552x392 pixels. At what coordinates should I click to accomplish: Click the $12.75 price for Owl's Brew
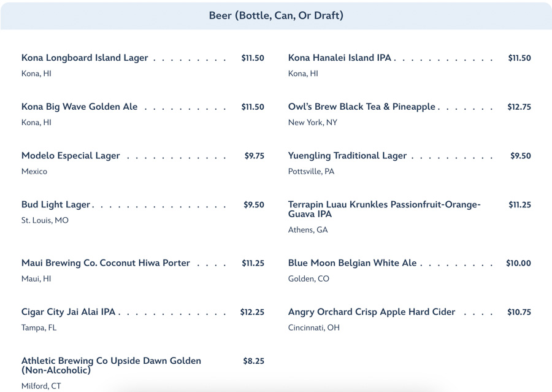(x=519, y=107)
